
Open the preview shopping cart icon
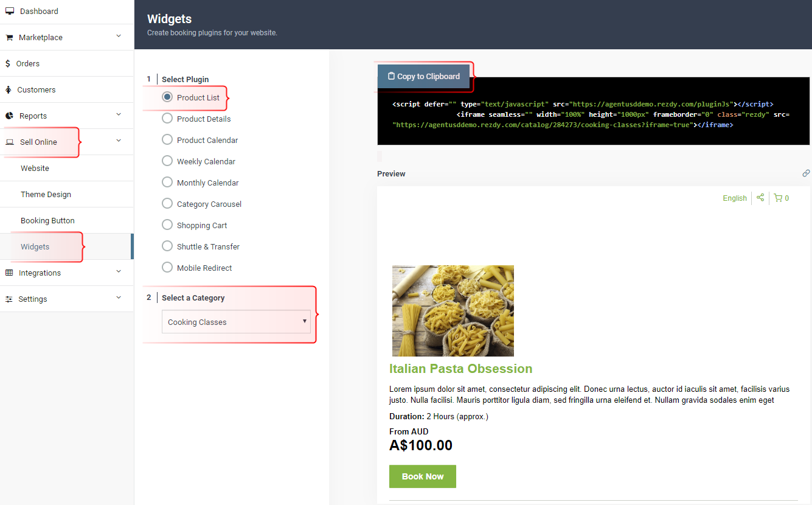(x=778, y=198)
